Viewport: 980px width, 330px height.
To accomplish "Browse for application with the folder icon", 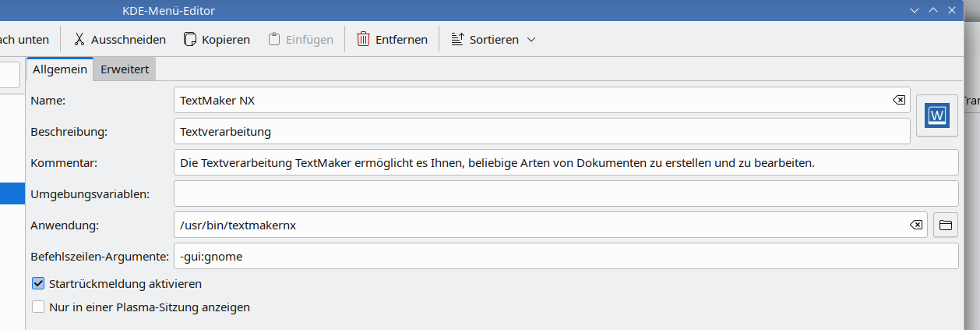I will tap(945, 225).
